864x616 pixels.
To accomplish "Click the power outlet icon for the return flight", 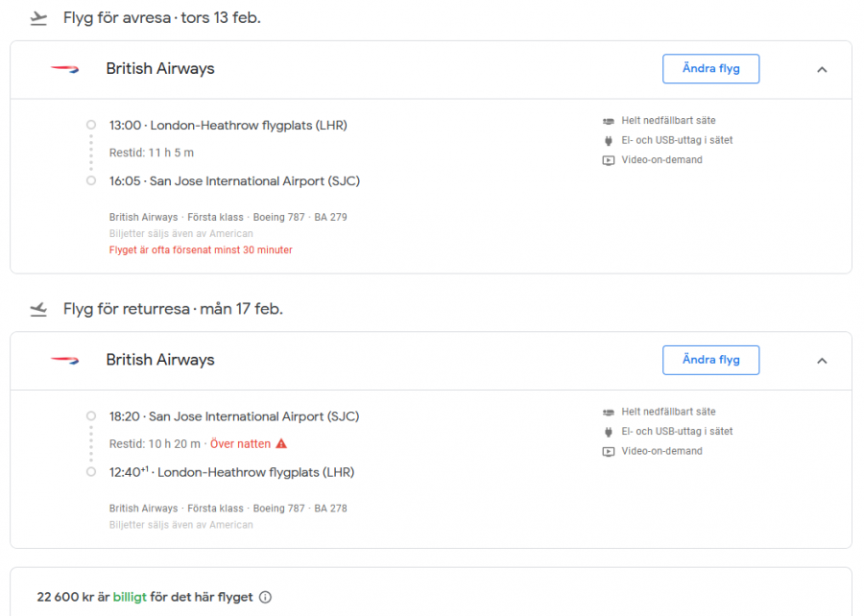I will point(608,432).
